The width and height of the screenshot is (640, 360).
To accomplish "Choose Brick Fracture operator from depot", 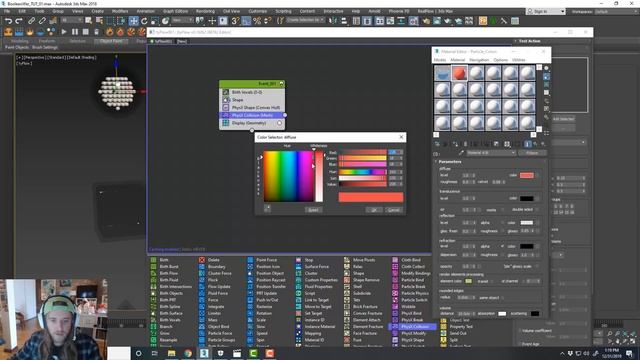I will click(361, 307).
